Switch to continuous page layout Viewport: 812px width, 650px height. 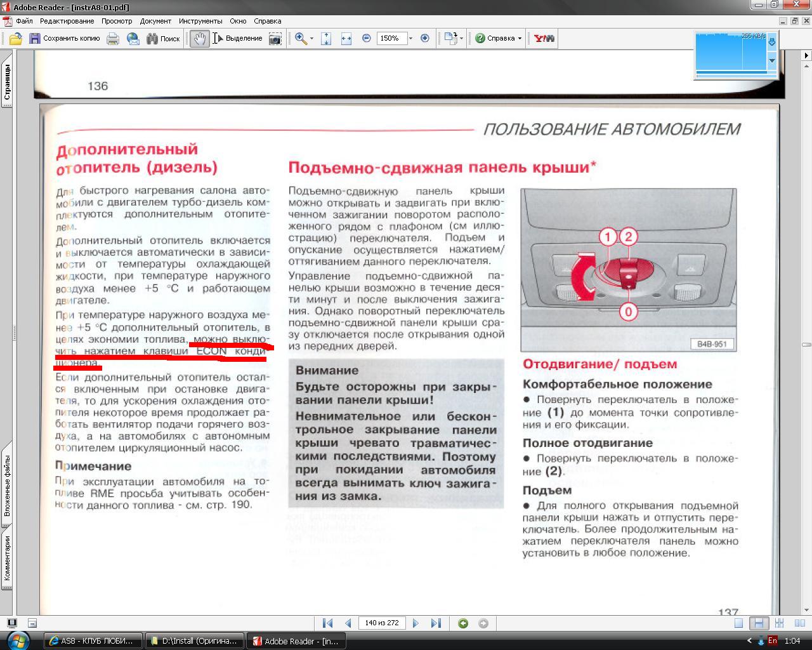tap(759, 623)
